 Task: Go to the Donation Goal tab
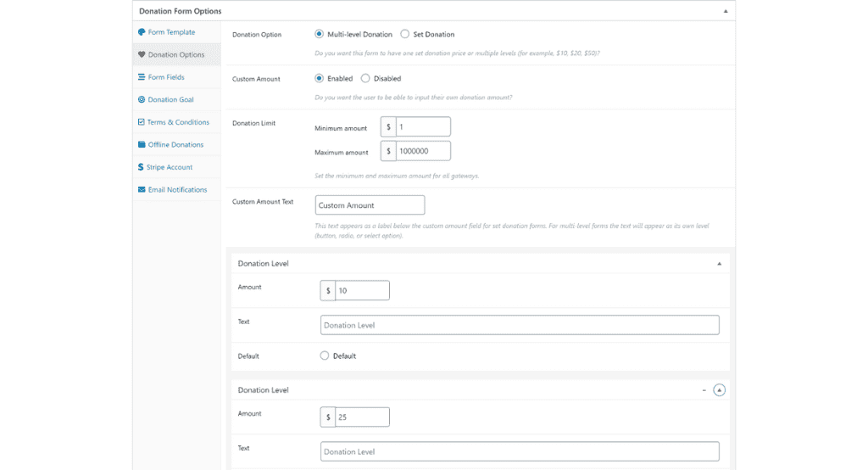pyautogui.click(x=176, y=100)
